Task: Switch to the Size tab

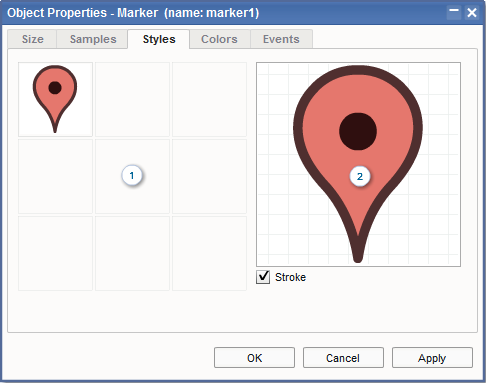Action: point(32,39)
